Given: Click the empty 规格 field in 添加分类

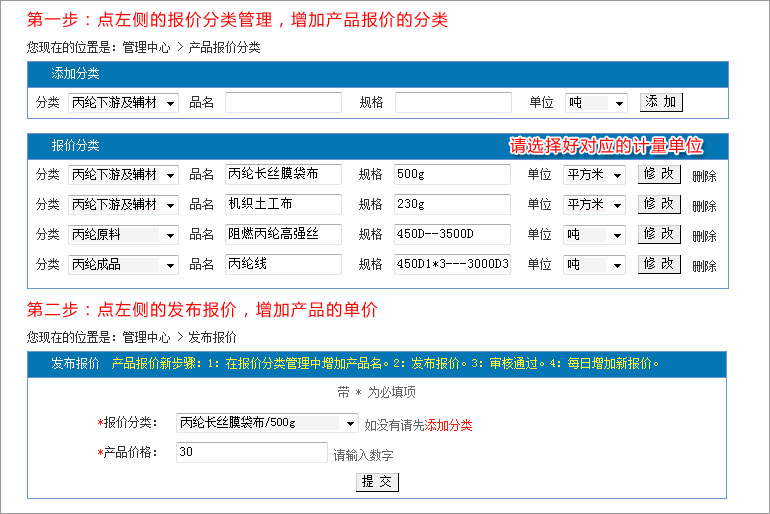Looking at the screenshot, I should (x=453, y=103).
